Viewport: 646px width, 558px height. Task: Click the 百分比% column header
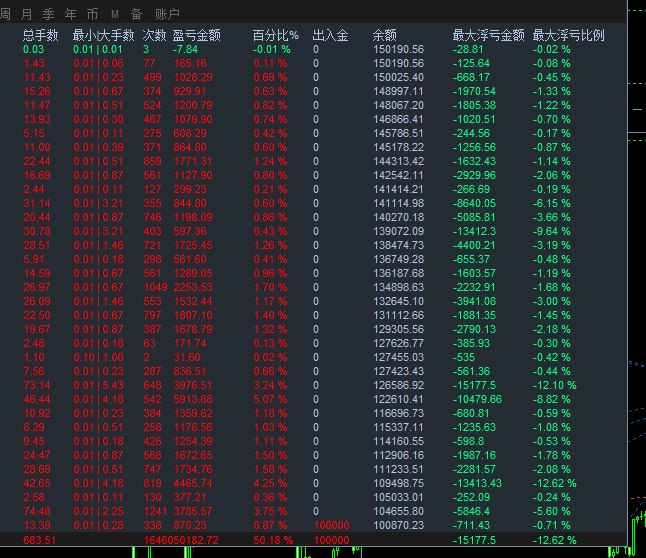tap(276, 35)
